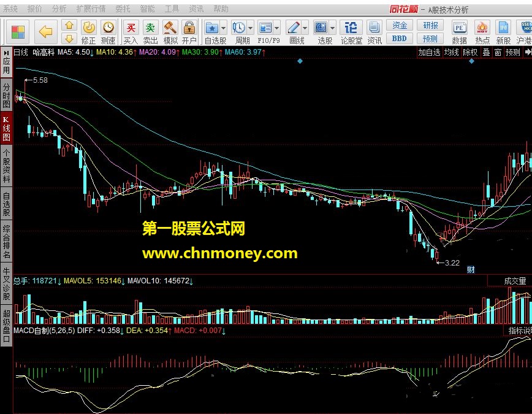Click the MACD自制(5,26,5) indicator title

44,331
